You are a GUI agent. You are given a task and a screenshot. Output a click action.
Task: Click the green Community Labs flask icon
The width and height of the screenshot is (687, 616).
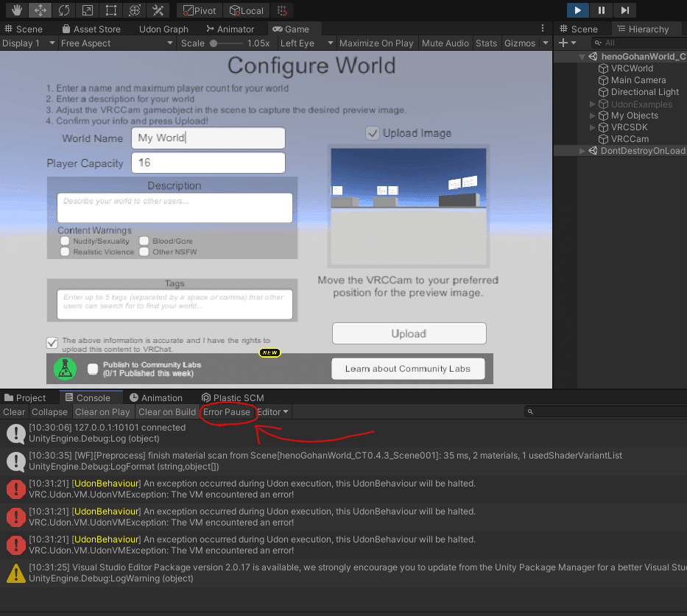coord(65,369)
